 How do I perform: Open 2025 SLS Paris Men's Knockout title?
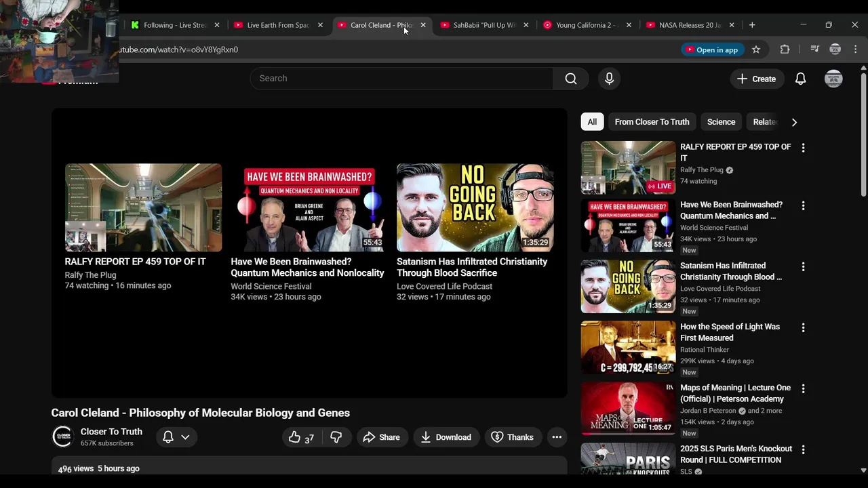click(x=736, y=454)
